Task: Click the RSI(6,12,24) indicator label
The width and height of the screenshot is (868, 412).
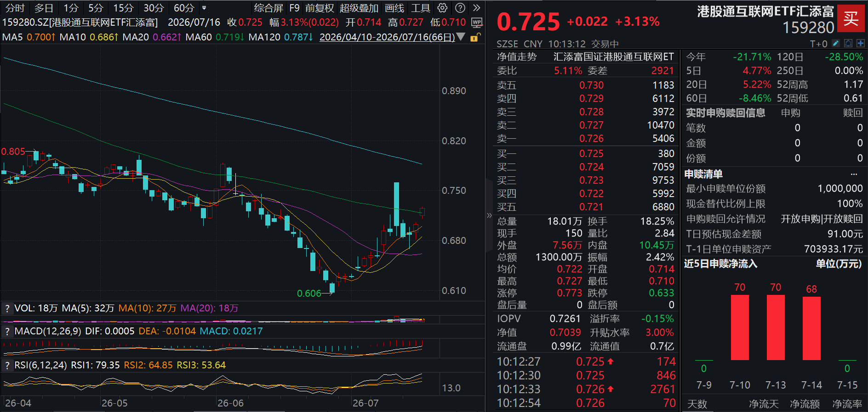Action: tap(40, 365)
